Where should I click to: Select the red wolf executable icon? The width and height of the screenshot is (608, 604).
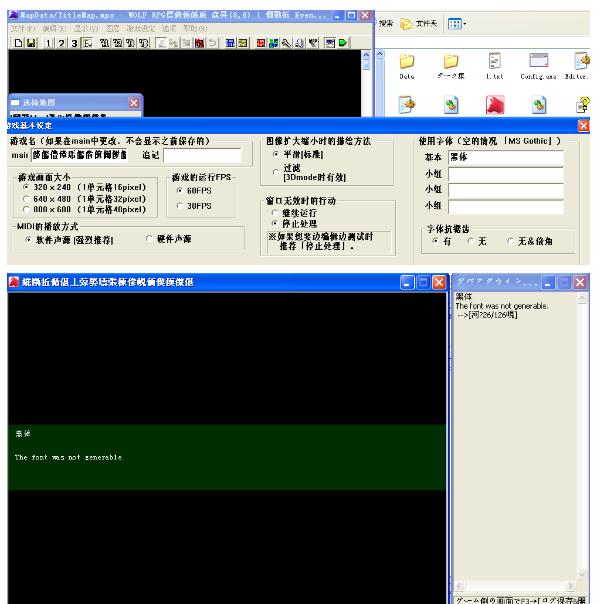tap(495, 105)
